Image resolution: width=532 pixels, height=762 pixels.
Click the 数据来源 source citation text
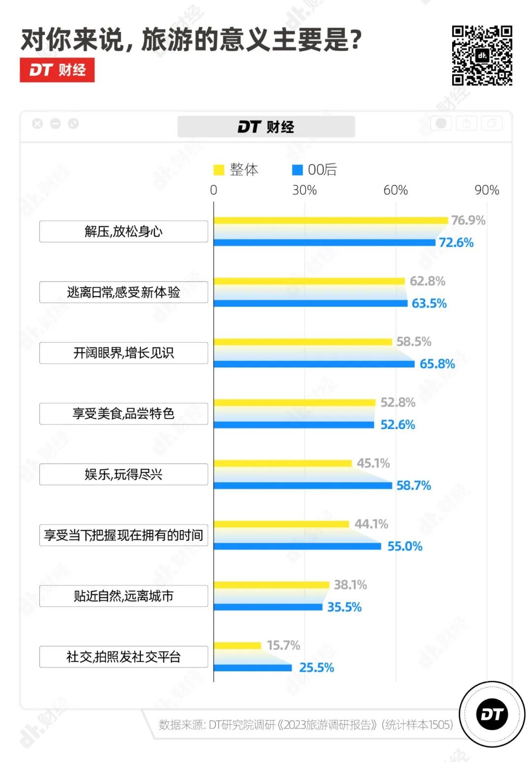click(x=305, y=725)
